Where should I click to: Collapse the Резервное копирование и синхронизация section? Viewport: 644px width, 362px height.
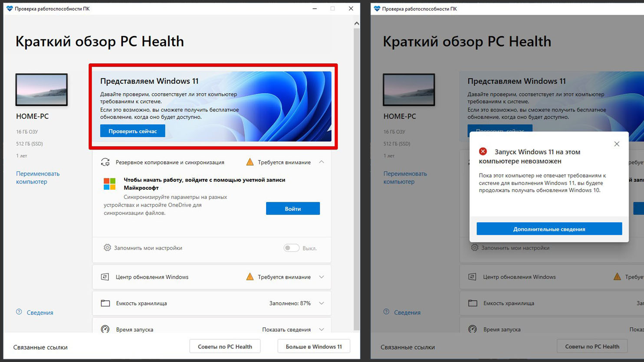322,162
